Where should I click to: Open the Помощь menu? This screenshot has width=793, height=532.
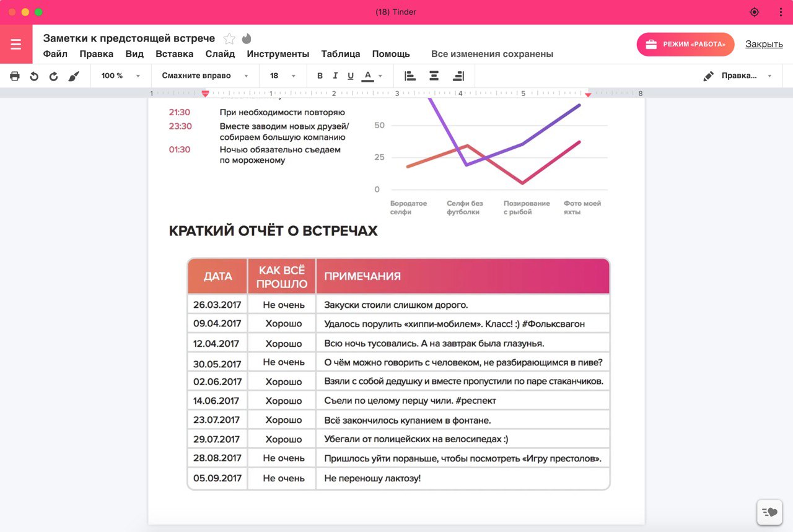pyautogui.click(x=391, y=54)
